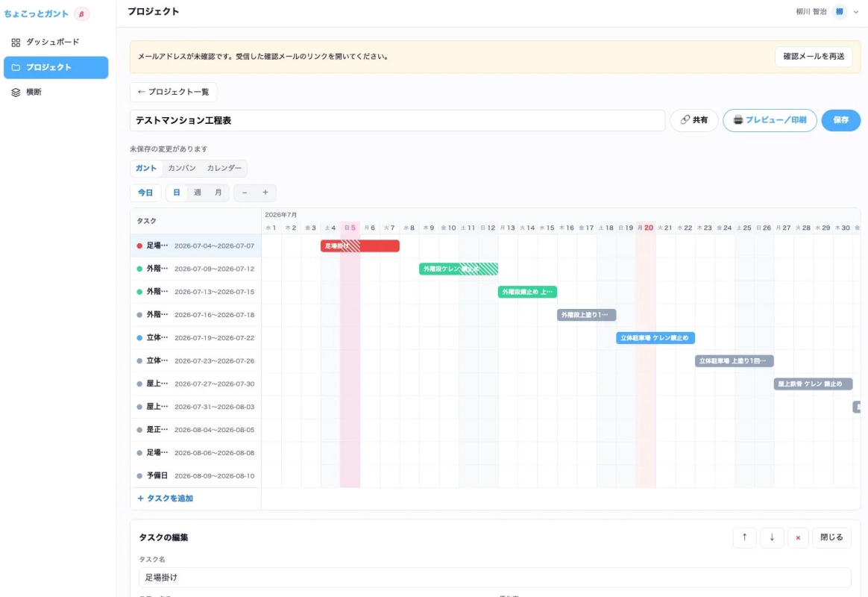Zoom out the gantt with minus button
The image size is (868, 597).
[x=245, y=193]
